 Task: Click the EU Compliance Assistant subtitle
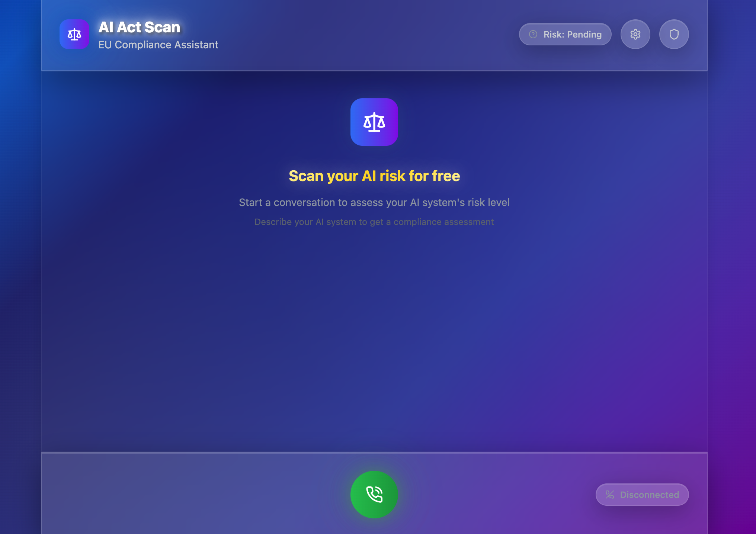tap(158, 45)
